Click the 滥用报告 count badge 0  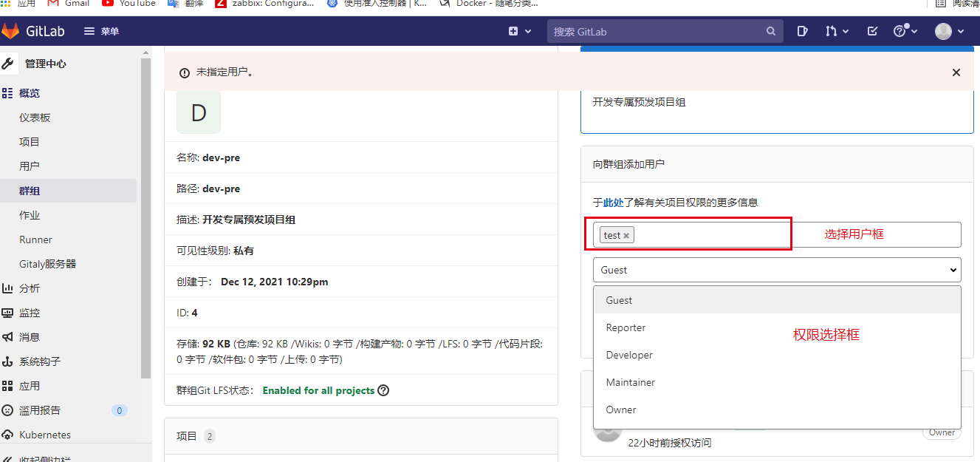tap(120, 410)
